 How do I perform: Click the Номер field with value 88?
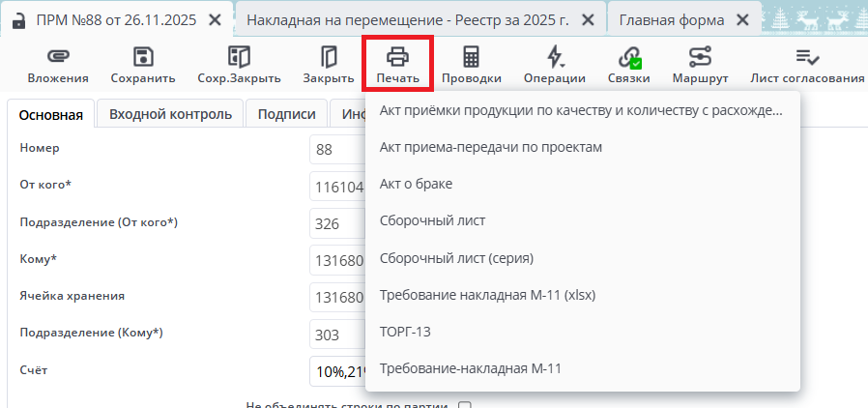click(x=337, y=150)
